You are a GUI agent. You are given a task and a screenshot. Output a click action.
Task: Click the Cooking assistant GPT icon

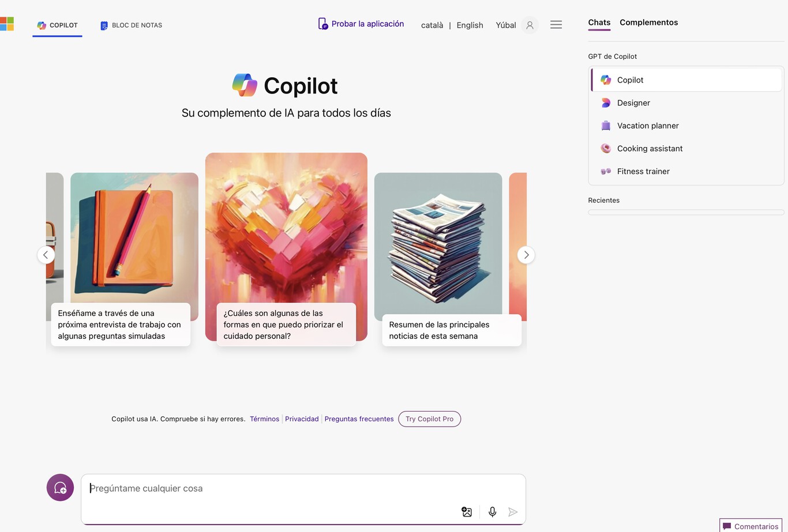pyautogui.click(x=606, y=148)
